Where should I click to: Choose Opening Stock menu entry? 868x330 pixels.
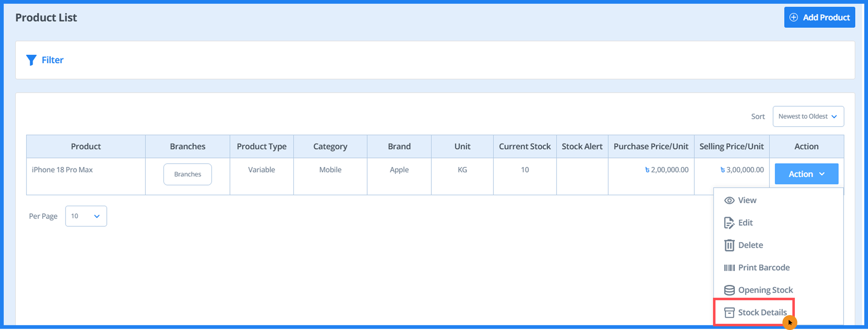pos(765,290)
